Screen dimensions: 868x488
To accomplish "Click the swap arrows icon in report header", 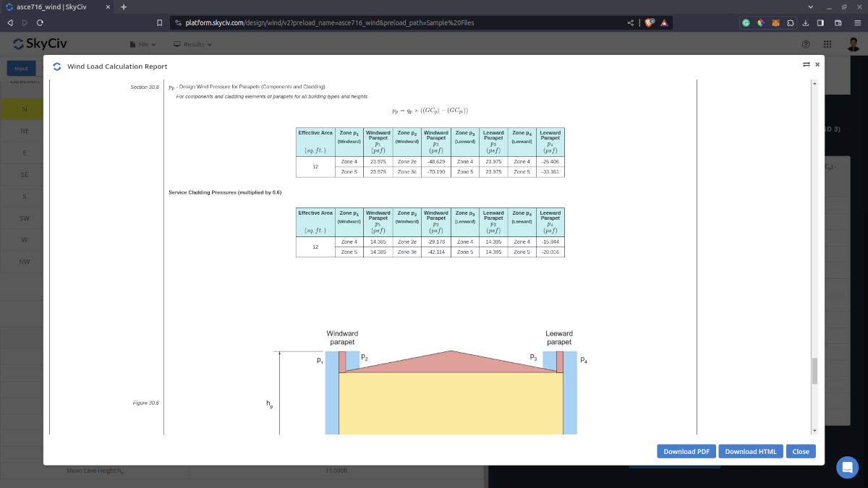I will [x=806, y=64].
